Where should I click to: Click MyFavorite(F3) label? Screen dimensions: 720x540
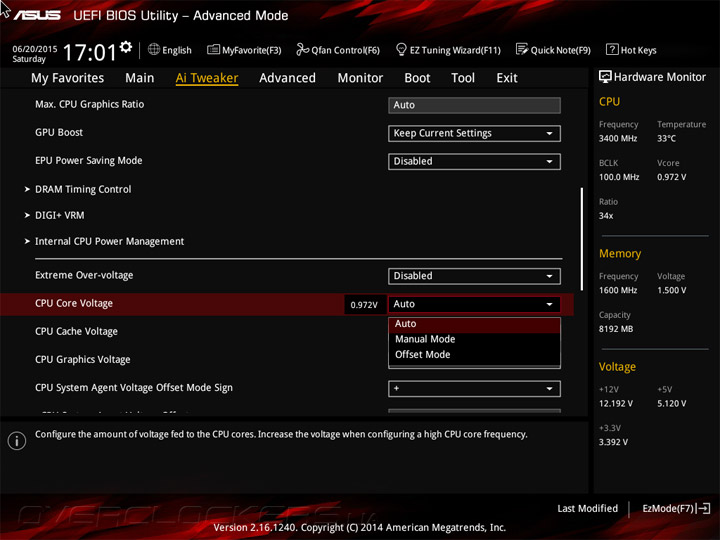tap(252, 50)
